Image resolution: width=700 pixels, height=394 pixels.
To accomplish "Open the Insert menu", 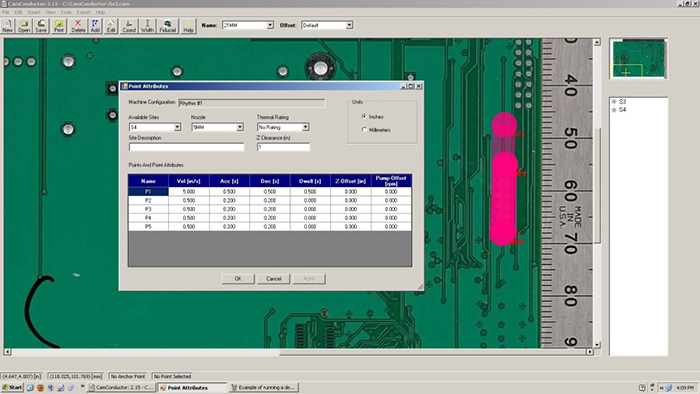I will pos(34,12).
